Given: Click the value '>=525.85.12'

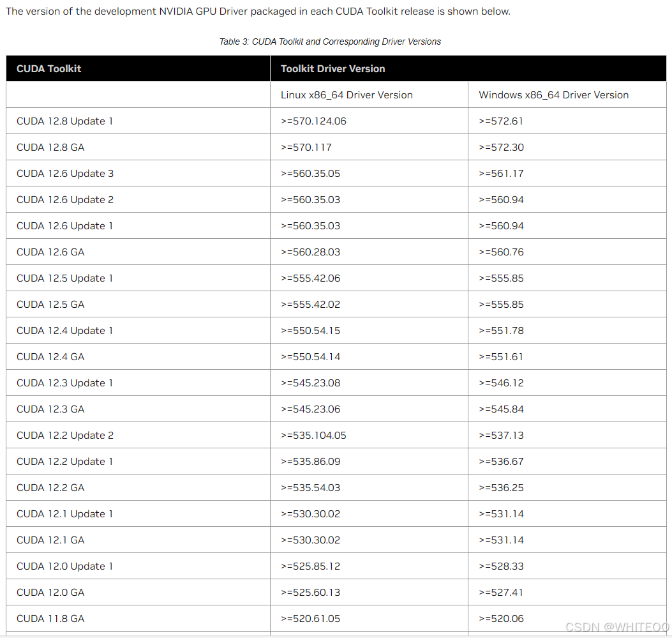Looking at the screenshot, I should [x=310, y=566].
